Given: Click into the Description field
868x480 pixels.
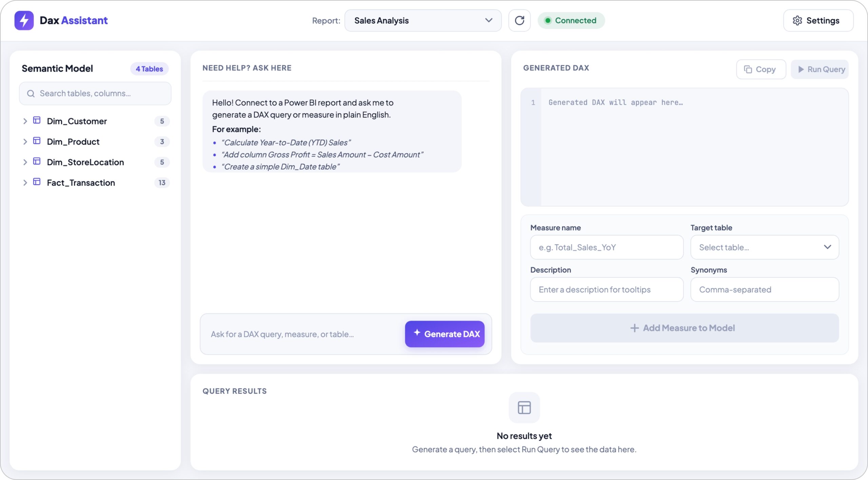Looking at the screenshot, I should [x=607, y=289].
